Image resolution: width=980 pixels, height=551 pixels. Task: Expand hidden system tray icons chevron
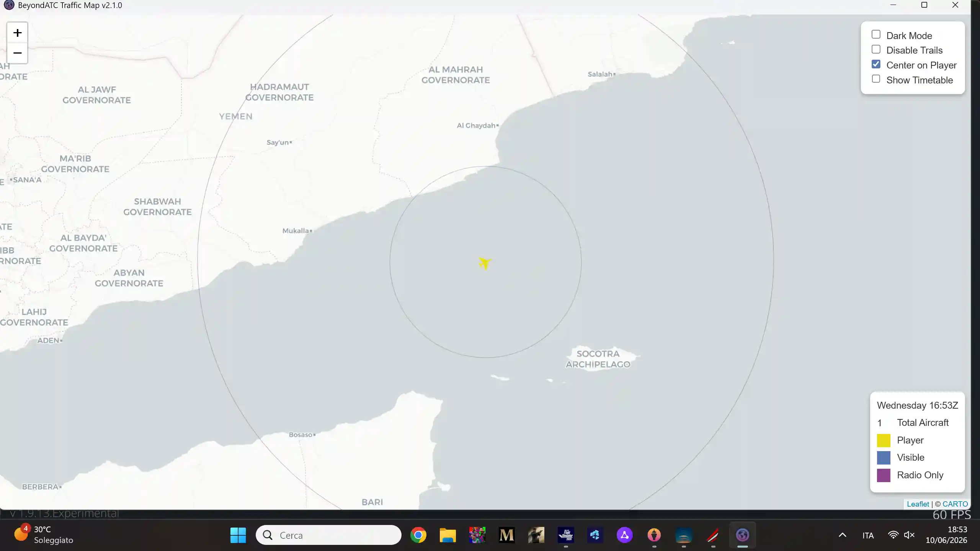pyautogui.click(x=843, y=535)
